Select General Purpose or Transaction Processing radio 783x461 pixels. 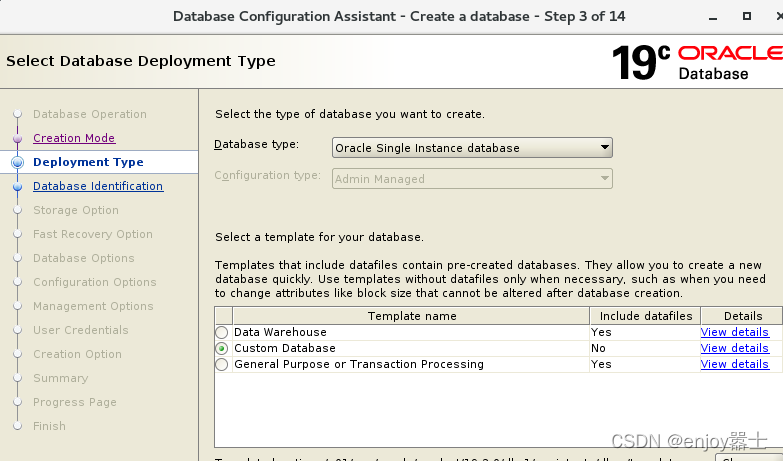point(222,365)
